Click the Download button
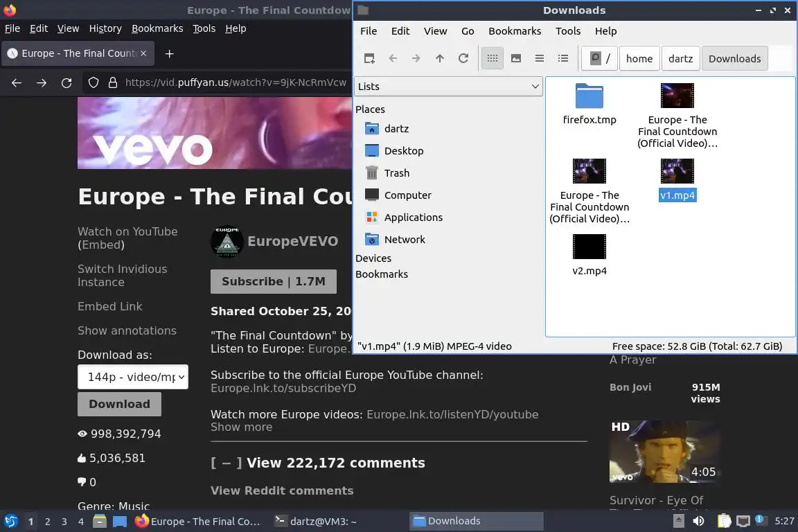Viewport: 798px width, 532px height. 120,405
